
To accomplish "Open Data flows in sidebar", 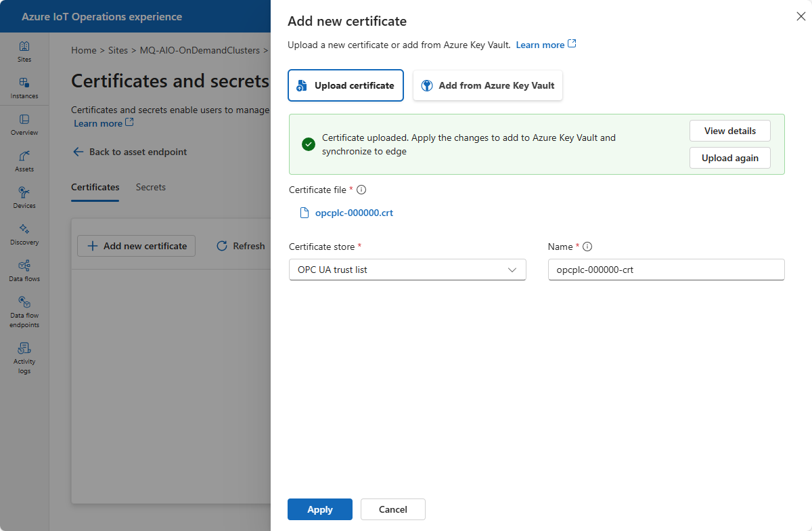I will point(24,271).
